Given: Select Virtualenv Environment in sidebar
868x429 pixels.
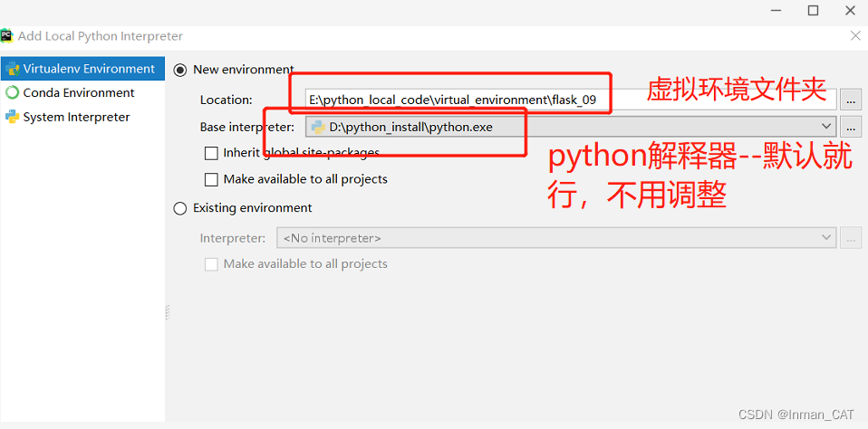Looking at the screenshot, I should pyautogui.click(x=82, y=69).
